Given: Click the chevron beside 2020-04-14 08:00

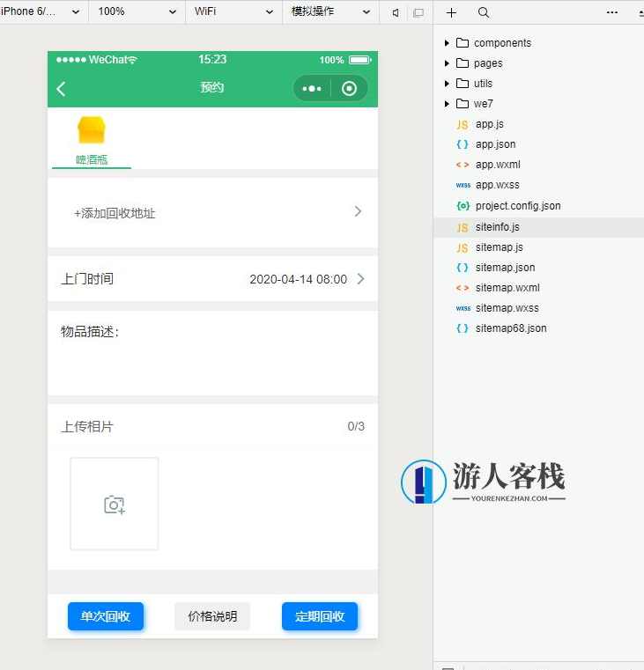Looking at the screenshot, I should click(x=361, y=279).
